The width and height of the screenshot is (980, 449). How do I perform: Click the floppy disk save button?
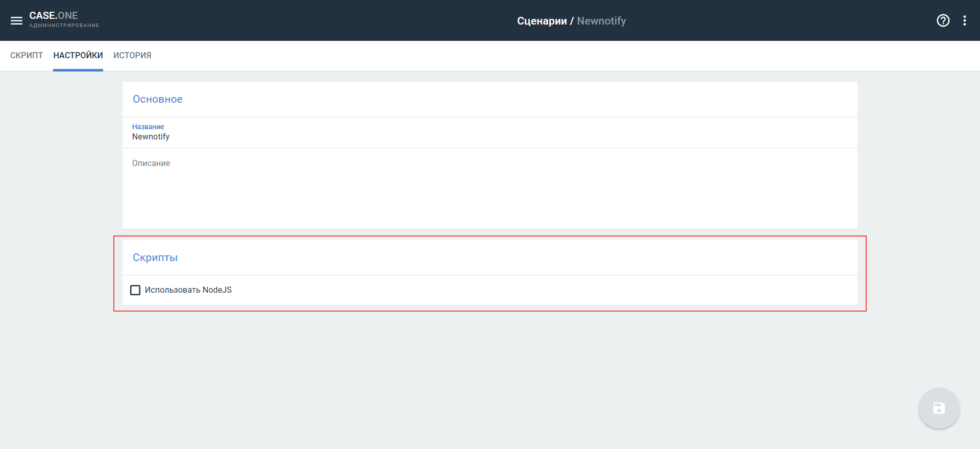click(x=939, y=408)
